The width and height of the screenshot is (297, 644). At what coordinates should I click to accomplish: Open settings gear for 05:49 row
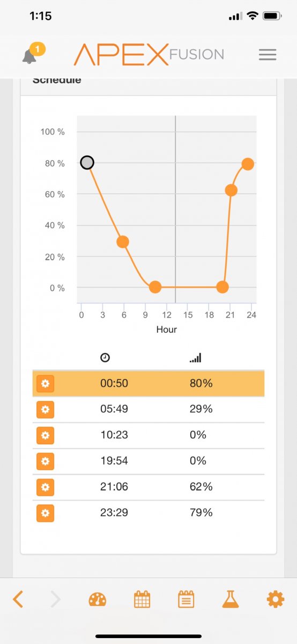tap(46, 409)
